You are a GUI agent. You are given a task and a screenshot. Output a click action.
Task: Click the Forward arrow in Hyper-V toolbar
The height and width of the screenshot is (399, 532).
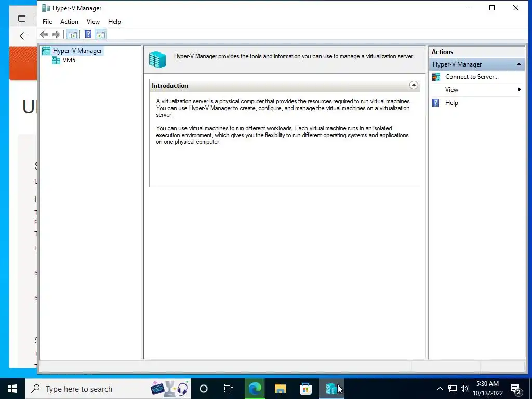coord(56,35)
